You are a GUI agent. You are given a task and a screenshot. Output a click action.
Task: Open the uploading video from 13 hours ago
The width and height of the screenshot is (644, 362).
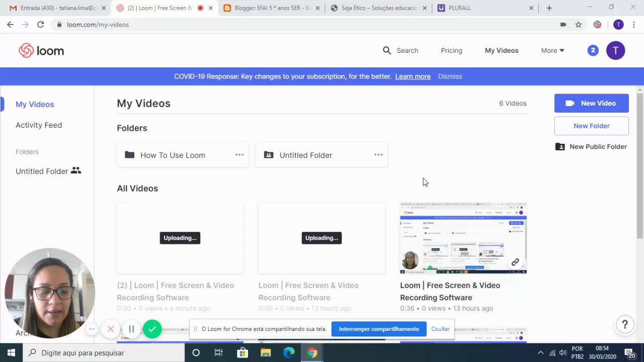pos(321,238)
